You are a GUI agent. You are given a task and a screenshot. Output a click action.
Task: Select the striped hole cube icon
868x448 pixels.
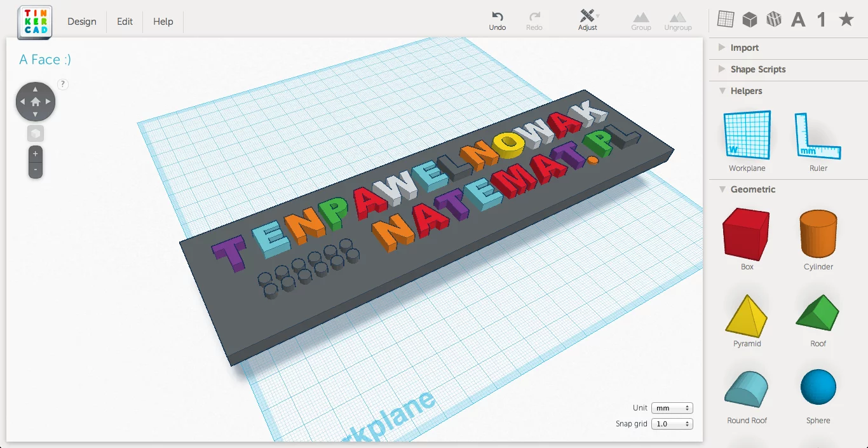coord(773,20)
